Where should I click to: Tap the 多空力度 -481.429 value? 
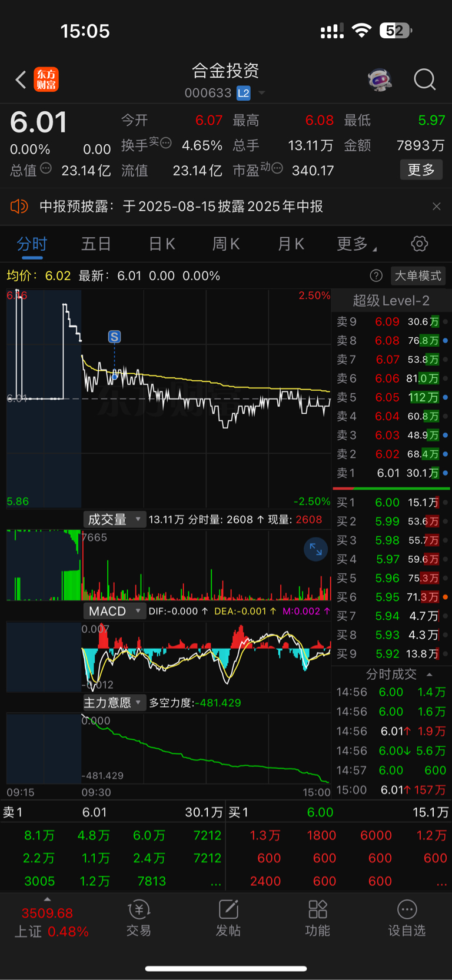coord(195,703)
